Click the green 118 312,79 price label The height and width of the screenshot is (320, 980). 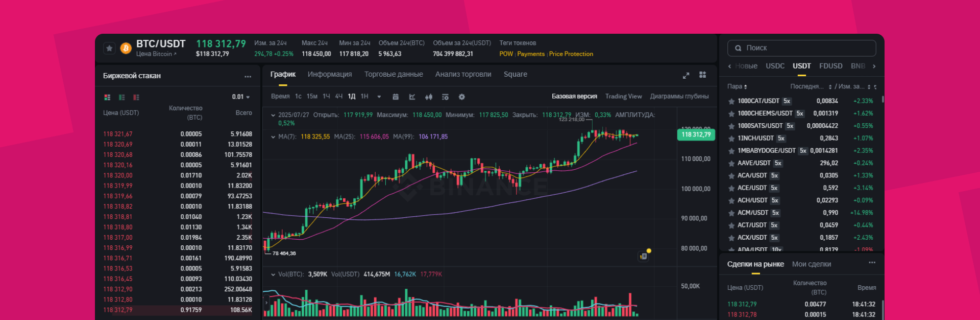(696, 134)
